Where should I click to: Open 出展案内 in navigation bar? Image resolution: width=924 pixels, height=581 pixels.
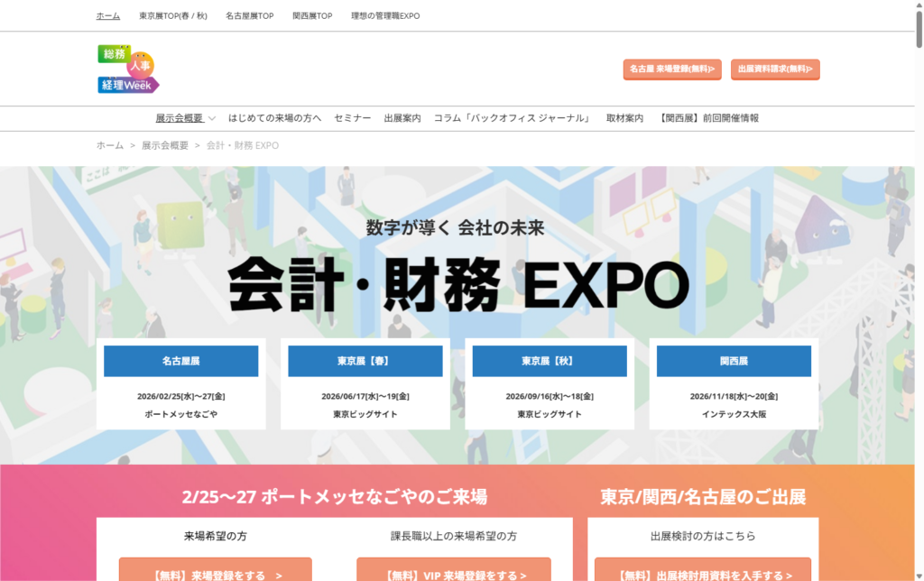pyautogui.click(x=402, y=118)
